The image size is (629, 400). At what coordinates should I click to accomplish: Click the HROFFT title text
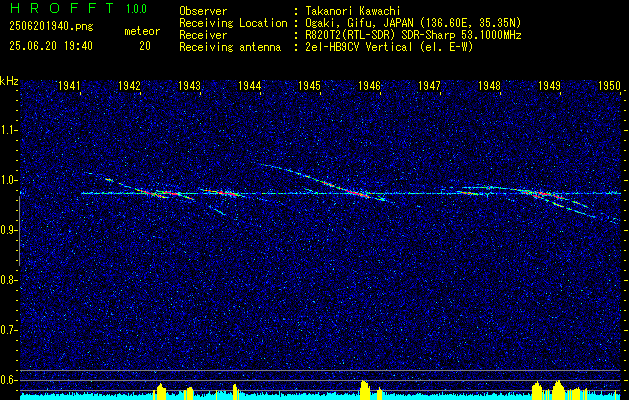point(62,8)
